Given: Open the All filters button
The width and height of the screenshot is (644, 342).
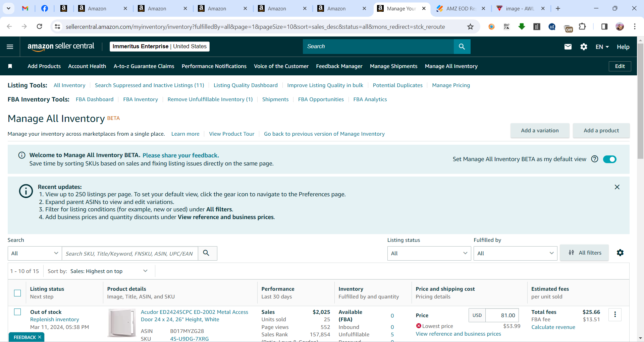Looking at the screenshot, I should 584,253.
